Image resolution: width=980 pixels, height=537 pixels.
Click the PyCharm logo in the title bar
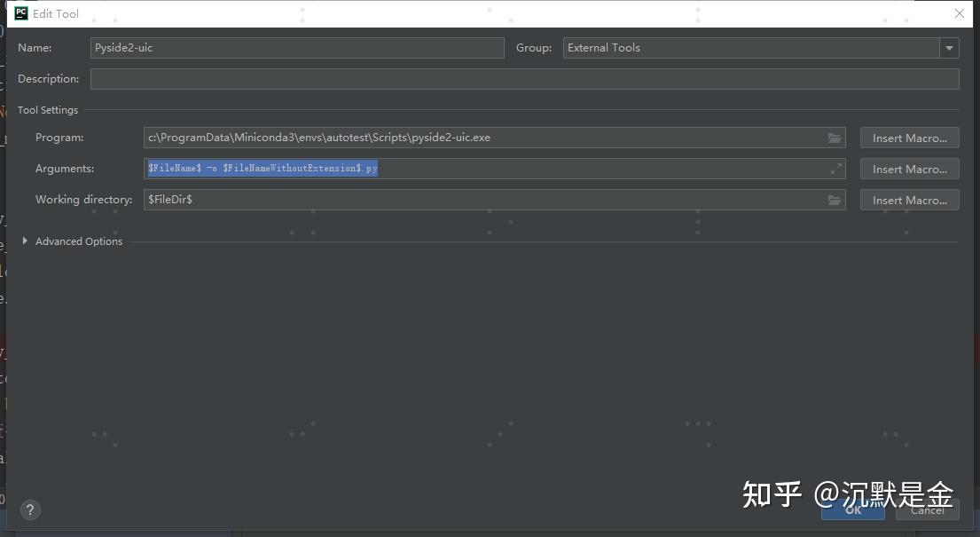click(20, 13)
